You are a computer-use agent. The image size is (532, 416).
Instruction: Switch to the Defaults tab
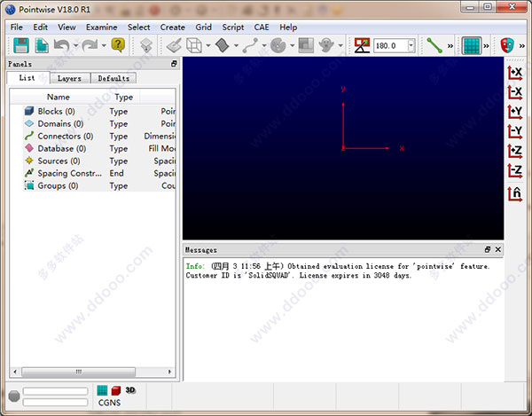[x=113, y=78]
